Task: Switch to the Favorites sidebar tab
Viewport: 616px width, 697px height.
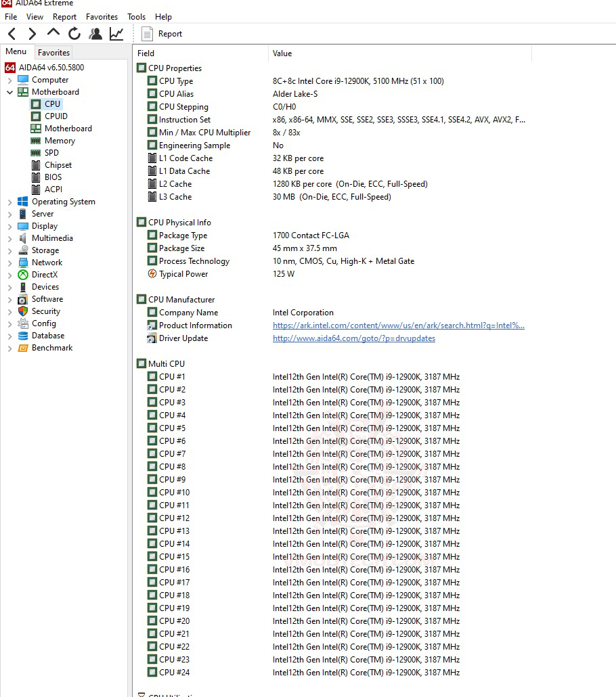Action: 54,53
